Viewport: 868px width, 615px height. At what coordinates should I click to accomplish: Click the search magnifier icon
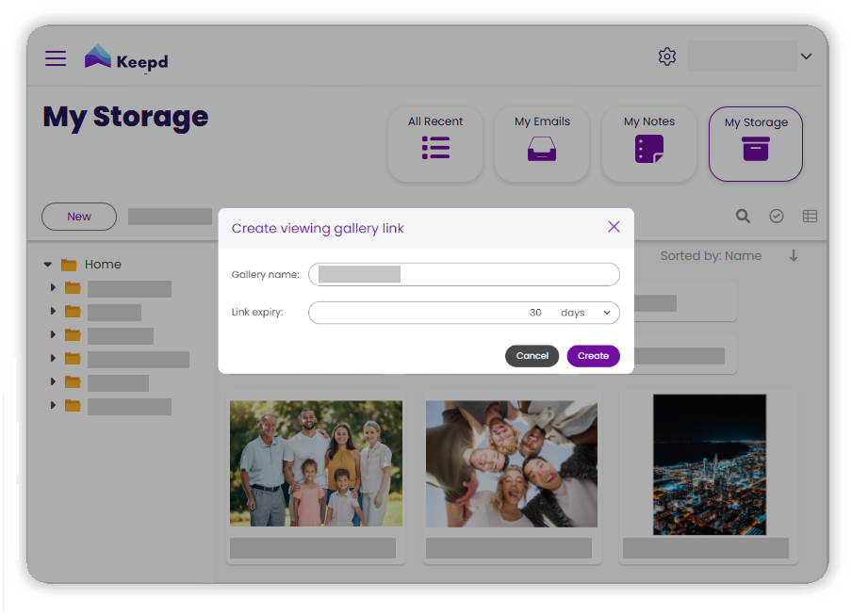[x=743, y=217]
